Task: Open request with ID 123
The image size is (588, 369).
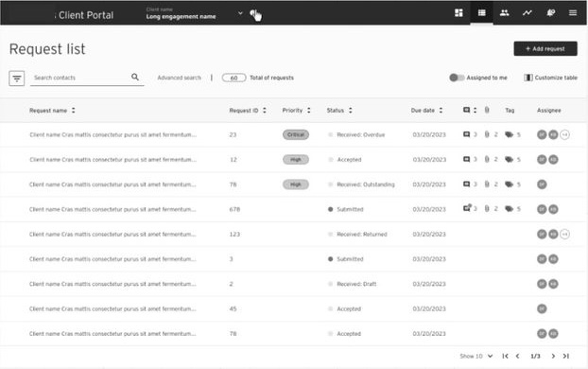Action: (x=234, y=235)
